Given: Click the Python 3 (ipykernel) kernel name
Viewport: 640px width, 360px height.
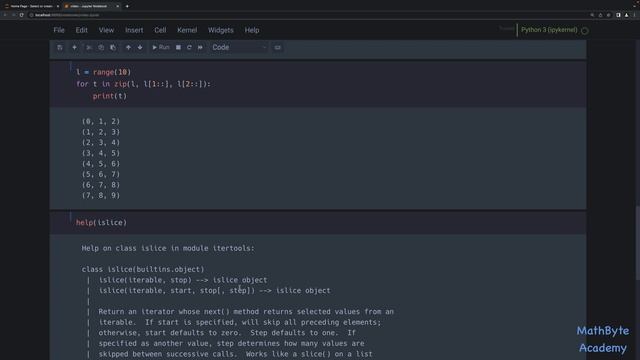Looking at the screenshot, I should pos(549,30).
